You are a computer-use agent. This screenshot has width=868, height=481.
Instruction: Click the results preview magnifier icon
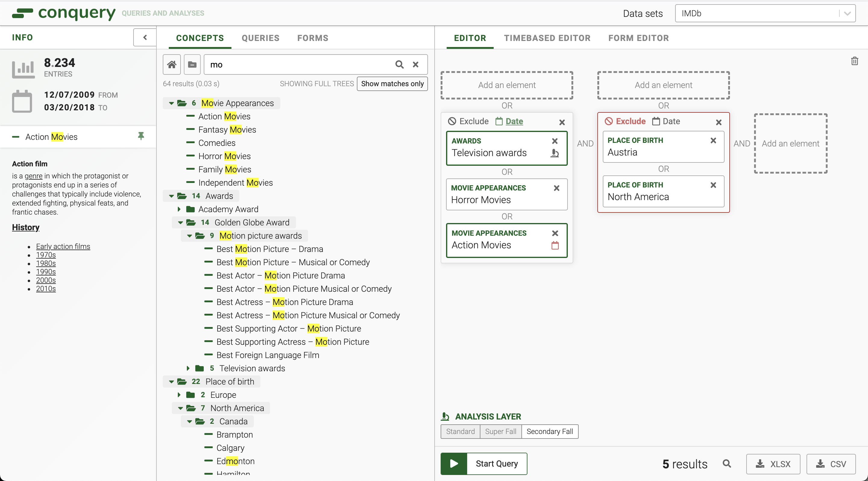pyautogui.click(x=727, y=464)
